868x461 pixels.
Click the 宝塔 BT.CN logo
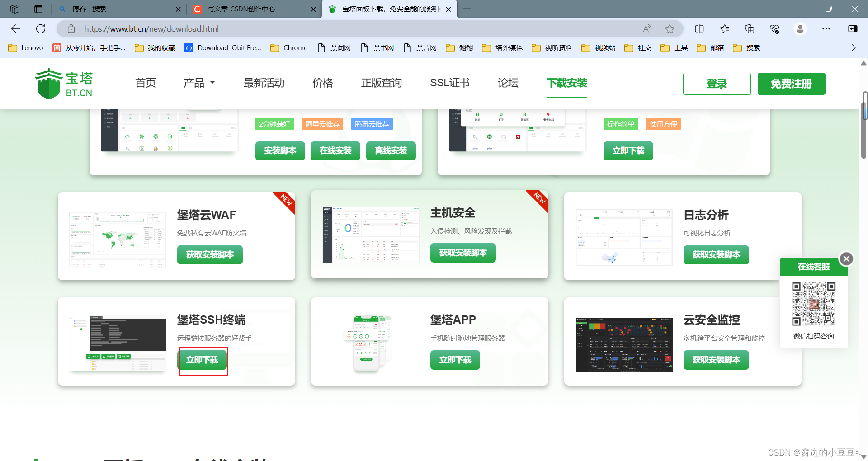[x=64, y=84]
